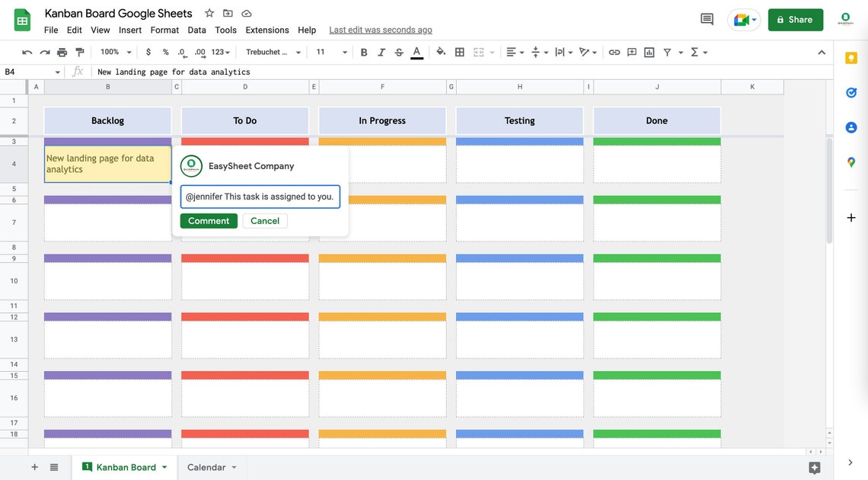This screenshot has height=480, width=868.
Task: Increase decimal places icon
Action: pos(199,52)
